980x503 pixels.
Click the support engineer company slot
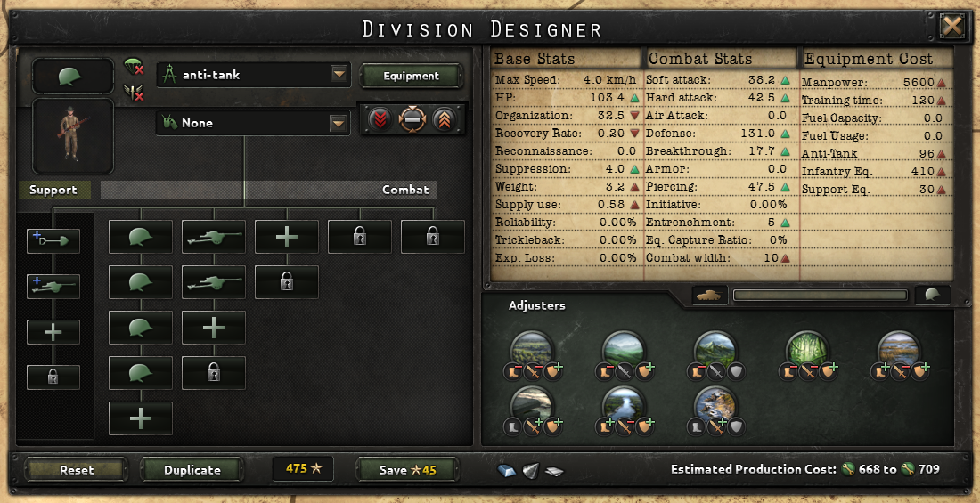click(x=53, y=241)
